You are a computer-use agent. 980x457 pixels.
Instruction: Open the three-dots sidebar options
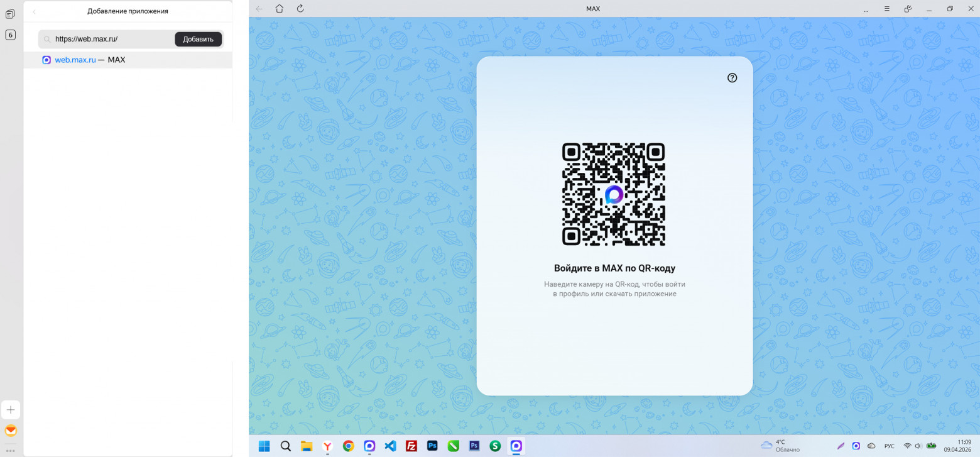click(x=11, y=450)
